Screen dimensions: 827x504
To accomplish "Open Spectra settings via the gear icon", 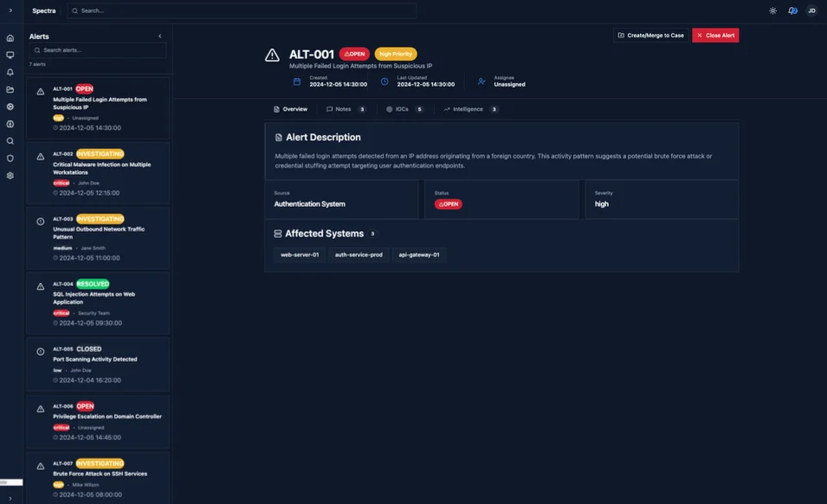I will pyautogui.click(x=8, y=174).
